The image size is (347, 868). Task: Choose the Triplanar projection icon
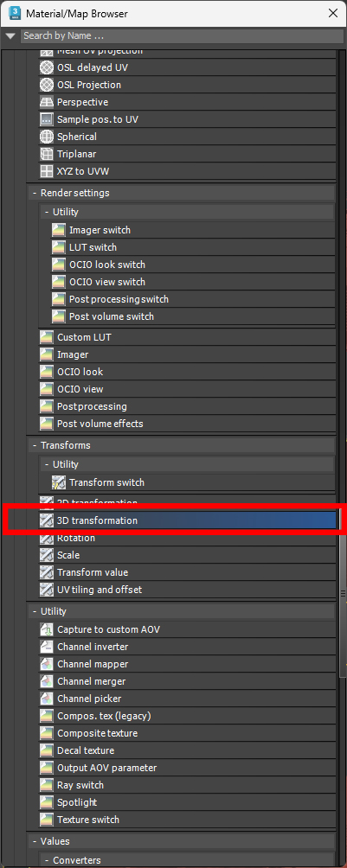47,154
